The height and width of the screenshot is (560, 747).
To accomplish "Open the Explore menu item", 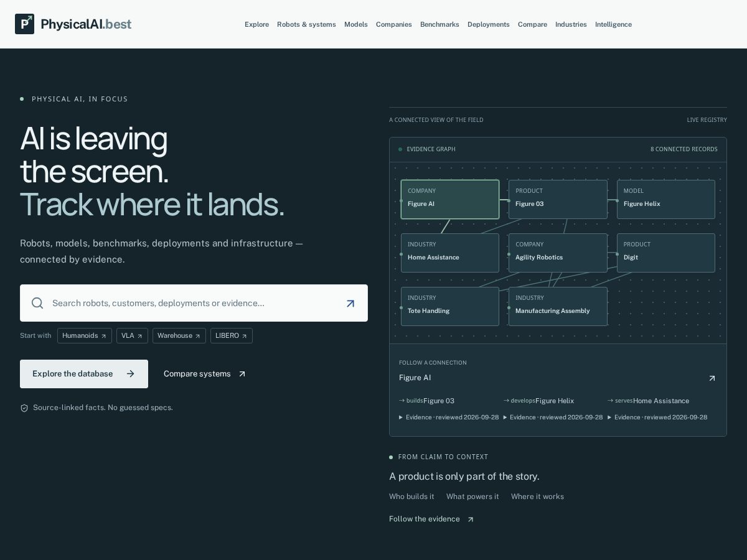I will pos(256,24).
